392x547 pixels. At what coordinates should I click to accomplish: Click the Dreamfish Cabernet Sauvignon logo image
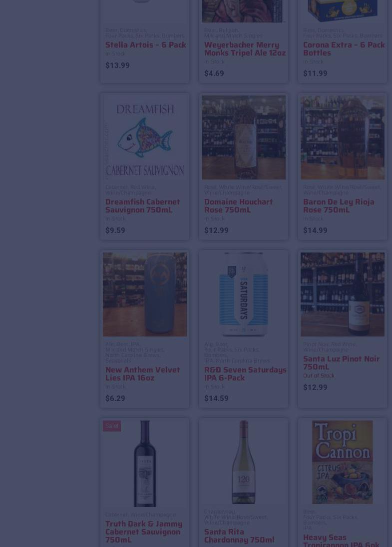(145, 137)
